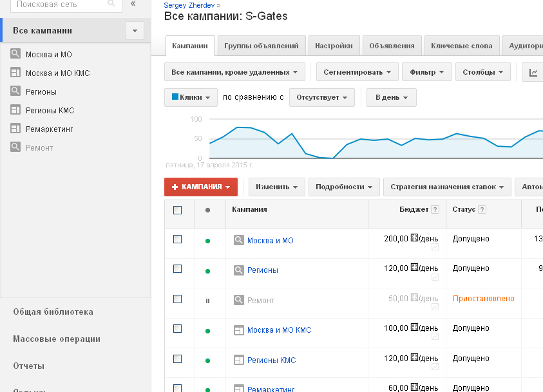Switch to the Ключевые слова tab
The width and height of the screenshot is (543, 392).
[x=462, y=46]
